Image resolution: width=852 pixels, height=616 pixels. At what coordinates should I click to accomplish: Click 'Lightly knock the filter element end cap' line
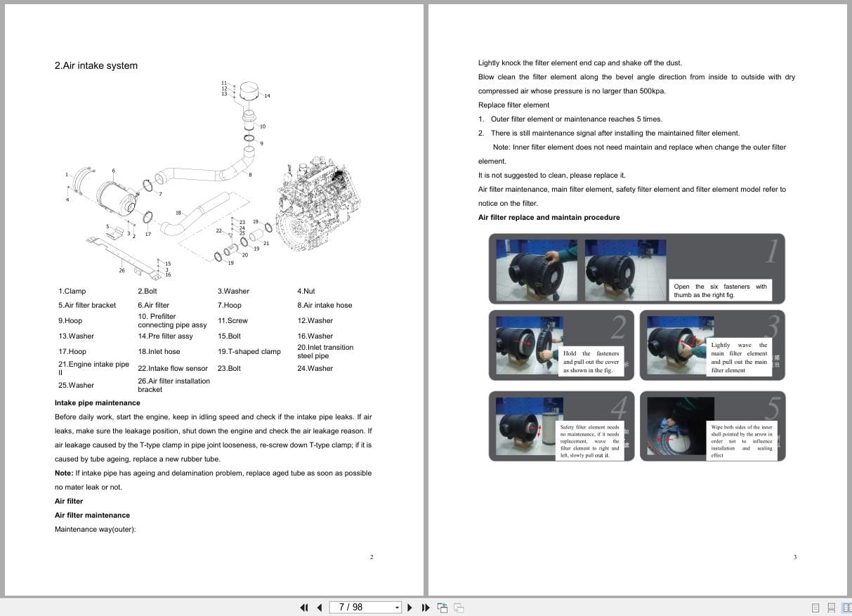[x=579, y=63]
